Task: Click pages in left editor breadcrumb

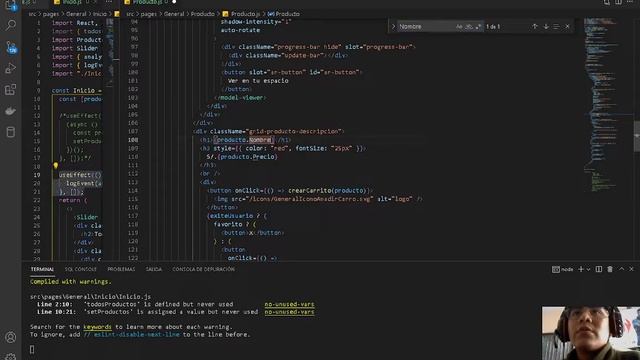Action: [51, 14]
